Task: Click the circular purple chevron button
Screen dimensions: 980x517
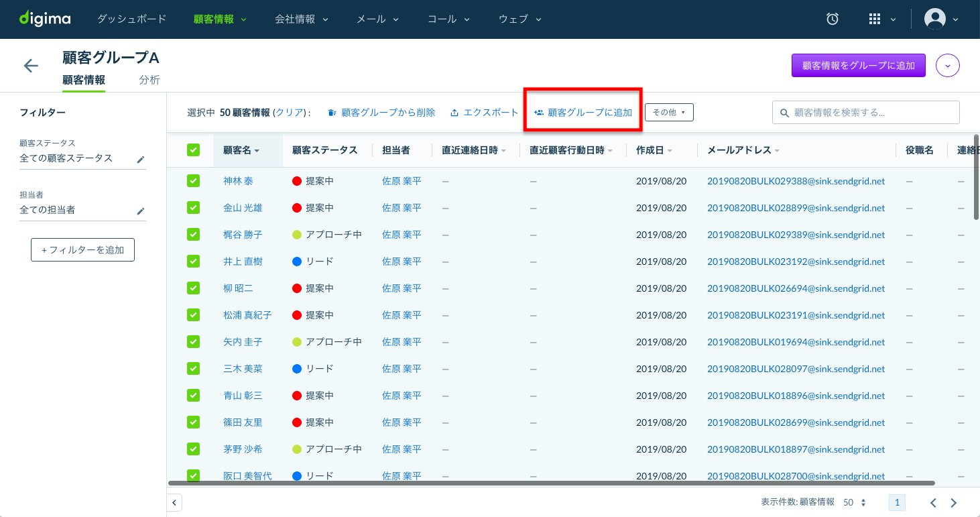Action: point(948,66)
